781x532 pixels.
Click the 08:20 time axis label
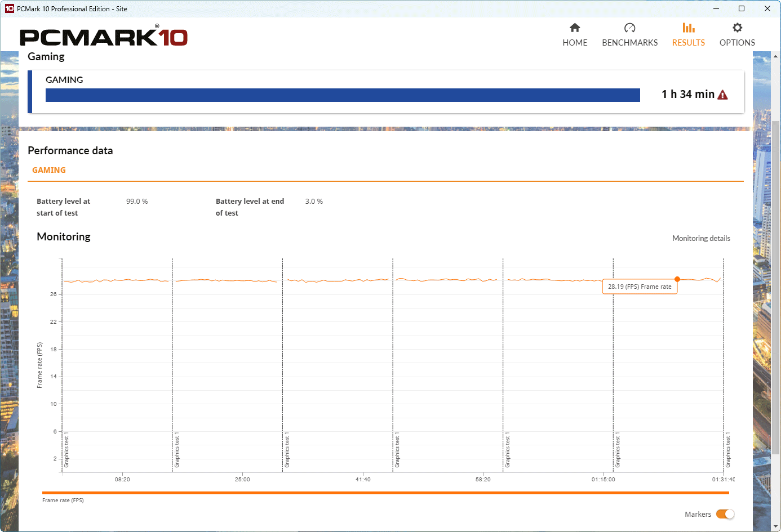coord(122,480)
